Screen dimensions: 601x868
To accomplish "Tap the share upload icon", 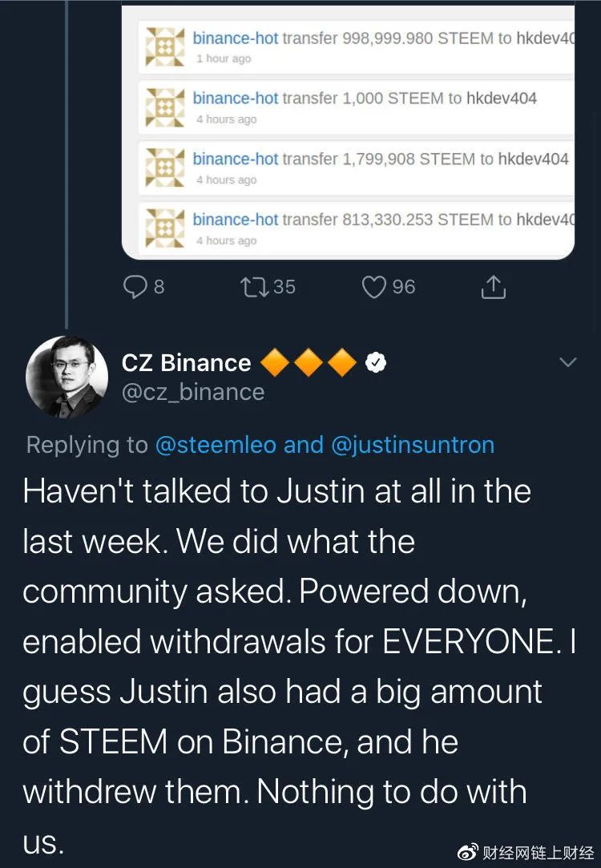I will point(493,287).
